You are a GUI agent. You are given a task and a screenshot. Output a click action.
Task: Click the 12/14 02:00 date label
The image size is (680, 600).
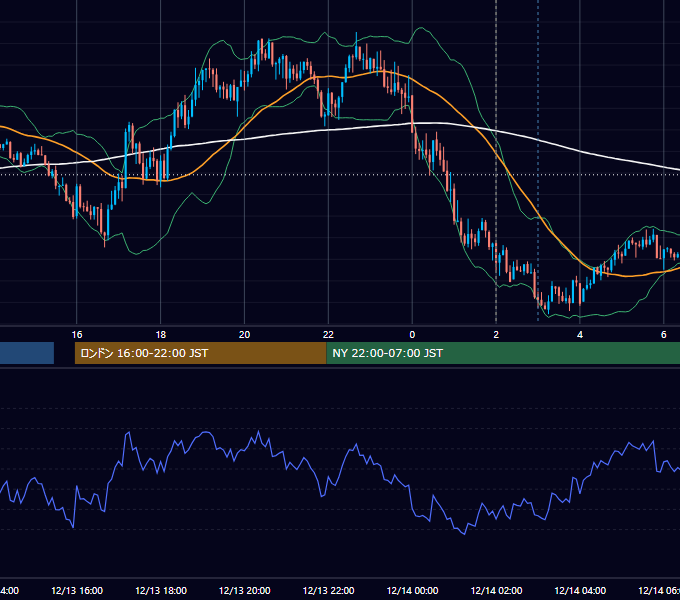496,590
